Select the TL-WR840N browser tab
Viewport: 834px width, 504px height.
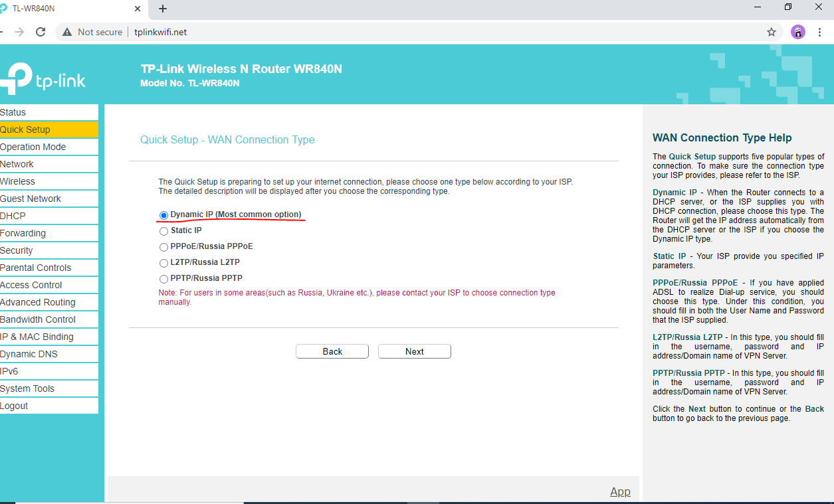pyautogui.click(x=73, y=9)
